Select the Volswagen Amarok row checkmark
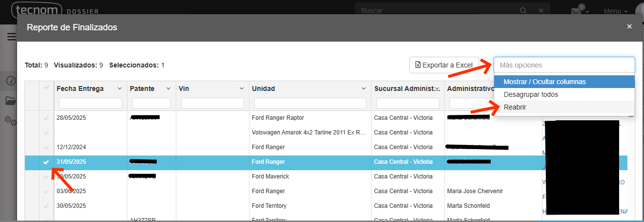Viewport: 644px width, 222px height. click(46, 133)
